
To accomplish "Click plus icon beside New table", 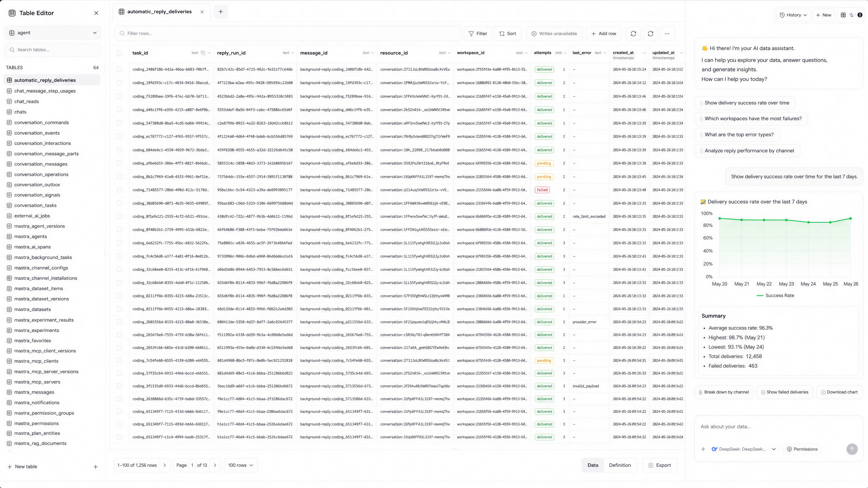I will click(x=96, y=467).
